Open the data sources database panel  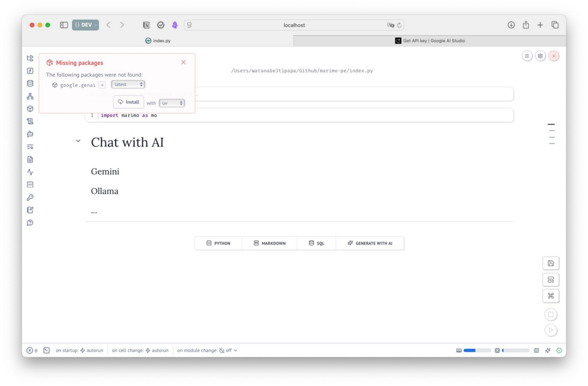30,83
